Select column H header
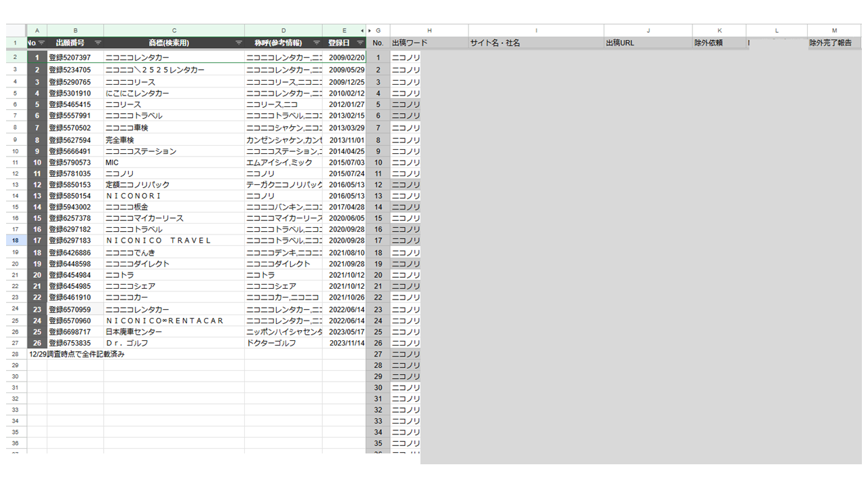Viewport: 868px width, 488px height. pos(429,30)
